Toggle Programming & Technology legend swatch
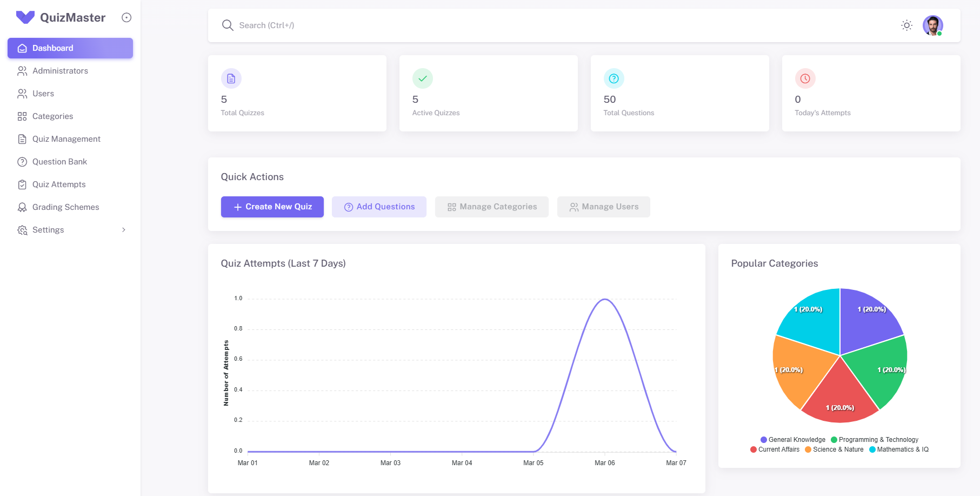Screen dimensions: 980x496 point(834,440)
